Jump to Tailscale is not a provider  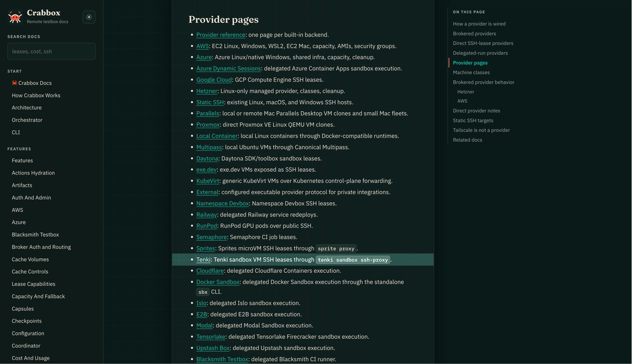coord(481,130)
